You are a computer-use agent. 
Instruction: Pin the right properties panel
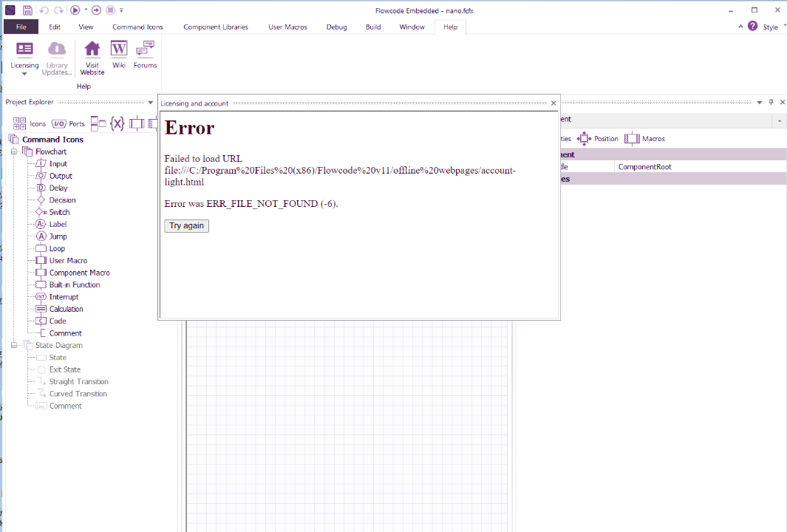771,102
